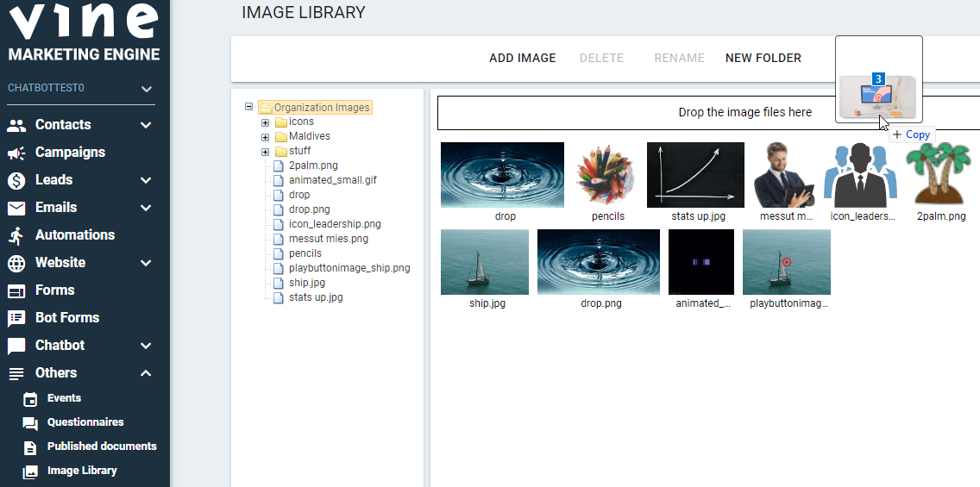Click the Leads dollar icon
This screenshot has height=487, width=980.
click(x=16, y=180)
